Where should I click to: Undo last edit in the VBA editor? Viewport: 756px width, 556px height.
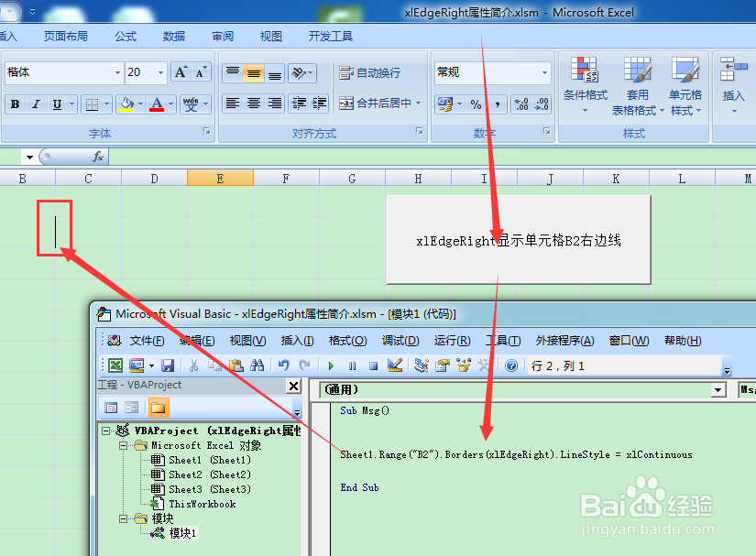(x=283, y=365)
